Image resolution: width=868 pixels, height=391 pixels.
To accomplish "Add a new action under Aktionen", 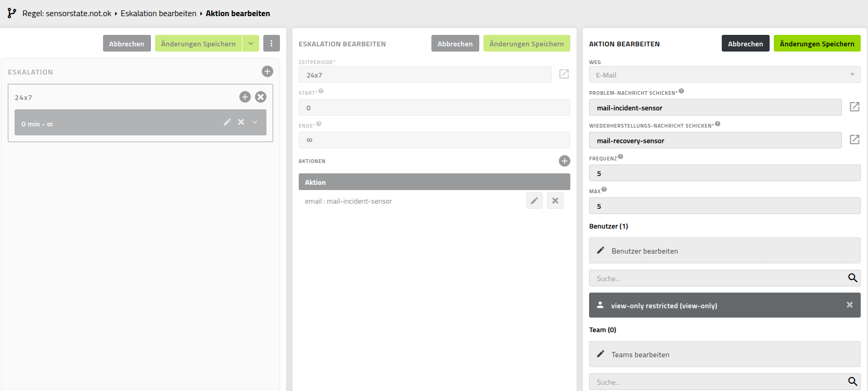I will click(x=564, y=161).
